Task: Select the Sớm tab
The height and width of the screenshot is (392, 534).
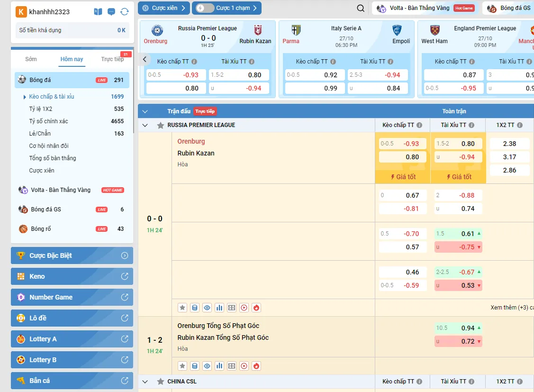Action: click(31, 59)
